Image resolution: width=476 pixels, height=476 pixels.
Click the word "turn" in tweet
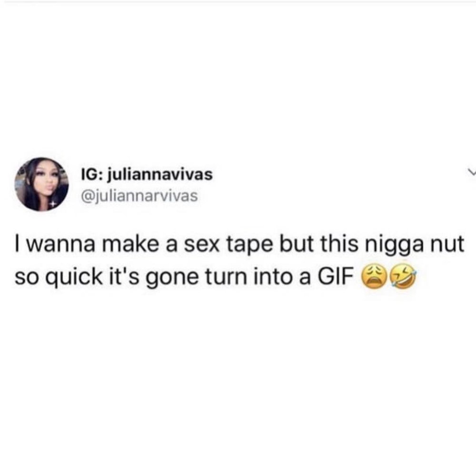pyautogui.click(x=226, y=277)
